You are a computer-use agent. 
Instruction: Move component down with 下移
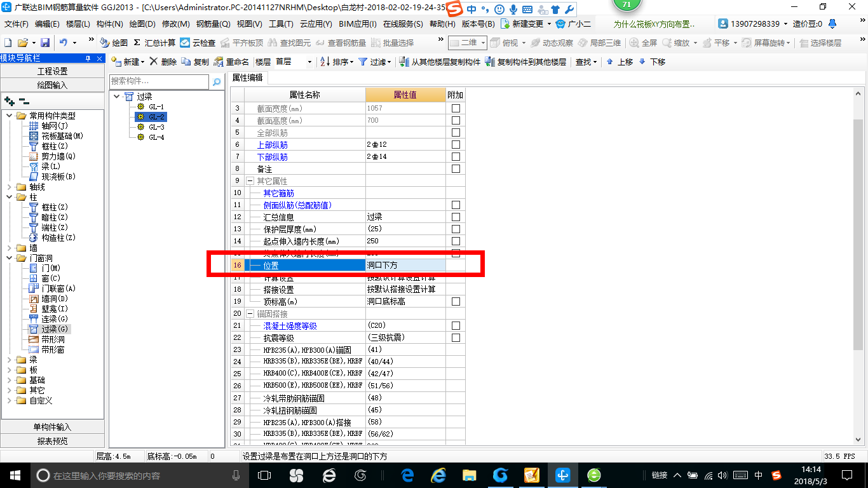(x=651, y=62)
